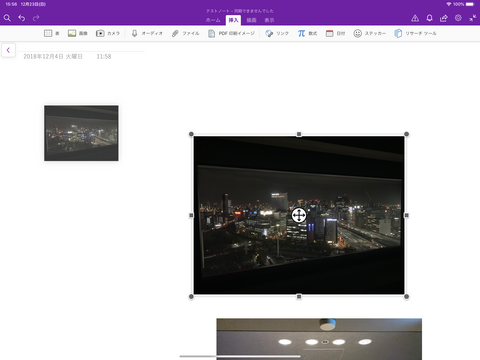Viewport: 480px width, 360px height.
Task: Insert an equation (数式)
Action: click(307, 33)
